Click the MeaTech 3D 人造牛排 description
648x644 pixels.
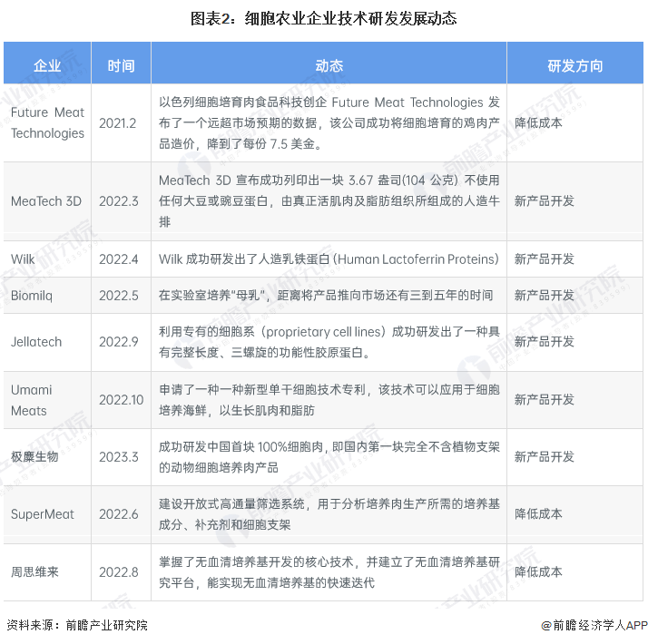[x=329, y=201]
